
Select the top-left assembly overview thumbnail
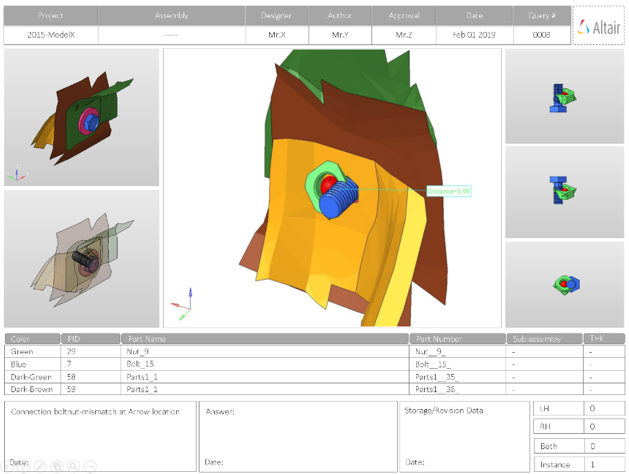[81, 117]
